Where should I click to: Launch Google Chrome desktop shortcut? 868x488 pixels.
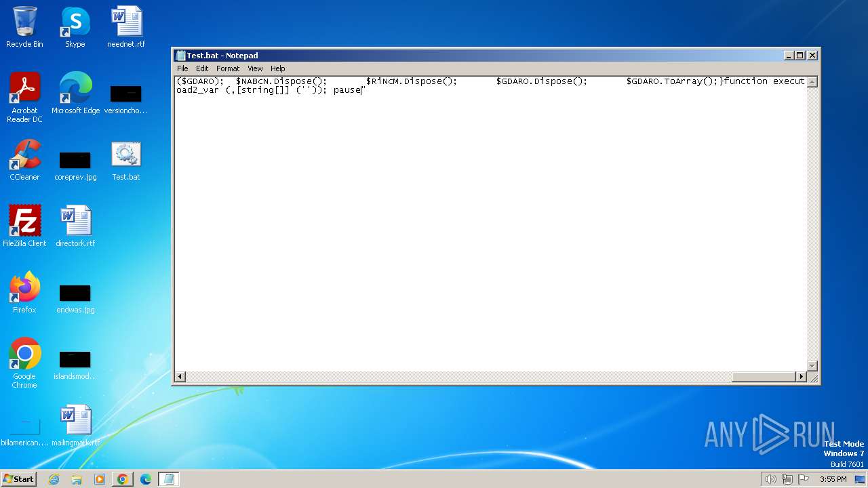24,363
